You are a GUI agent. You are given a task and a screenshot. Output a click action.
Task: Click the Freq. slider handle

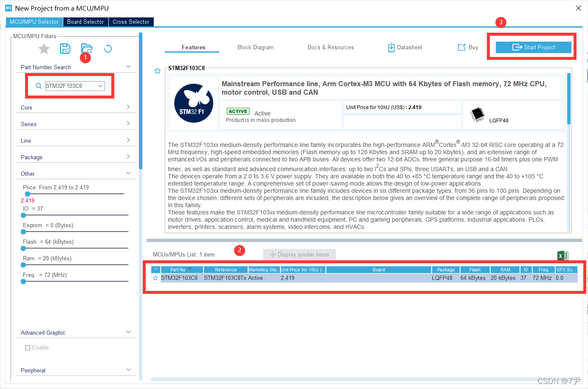[23, 282]
